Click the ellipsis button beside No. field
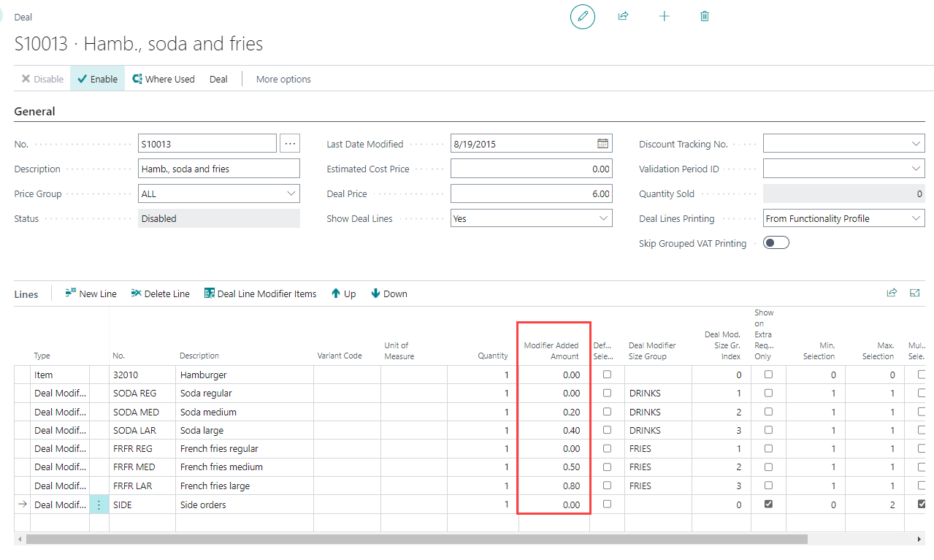This screenshot has height=560, width=934. 290,144
